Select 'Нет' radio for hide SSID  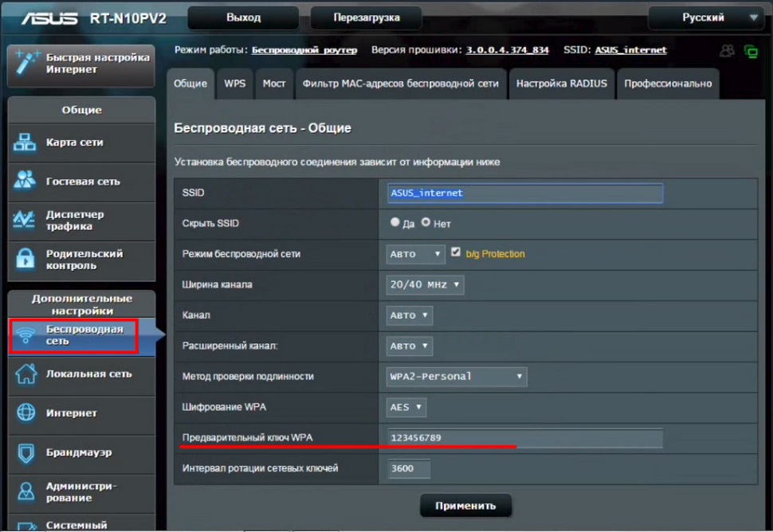pos(426,223)
